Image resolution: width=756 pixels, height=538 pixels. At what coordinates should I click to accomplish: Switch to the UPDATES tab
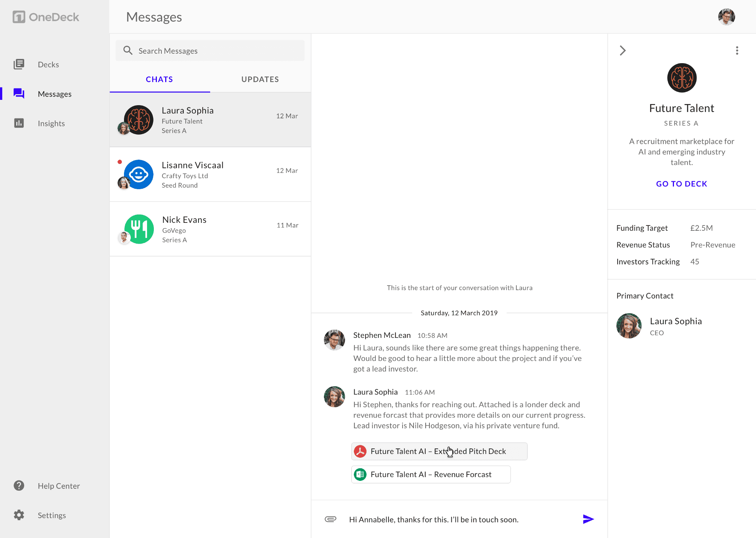pos(260,79)
